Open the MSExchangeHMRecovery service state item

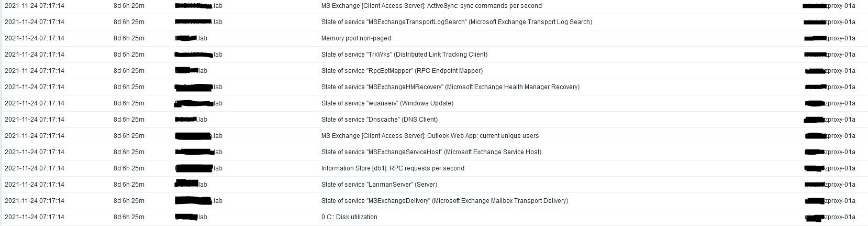[450, 87]
